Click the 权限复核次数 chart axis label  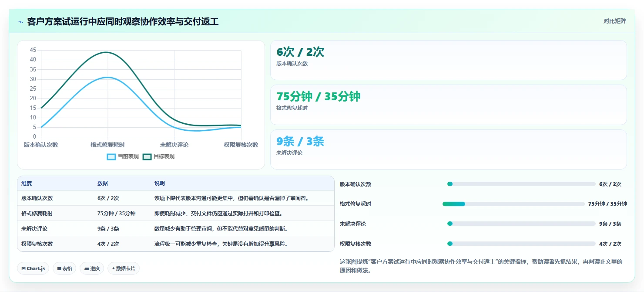pyautogui.click(x=241, y=145)
